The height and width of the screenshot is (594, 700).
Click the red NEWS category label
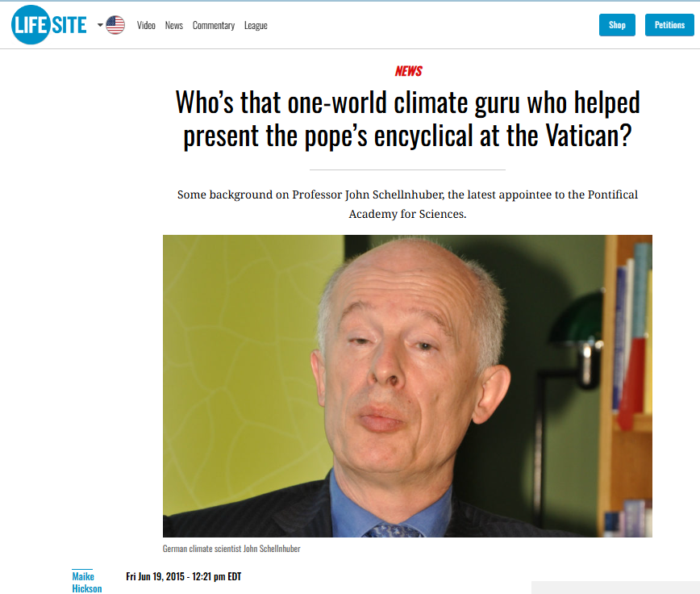click(408, 71)
